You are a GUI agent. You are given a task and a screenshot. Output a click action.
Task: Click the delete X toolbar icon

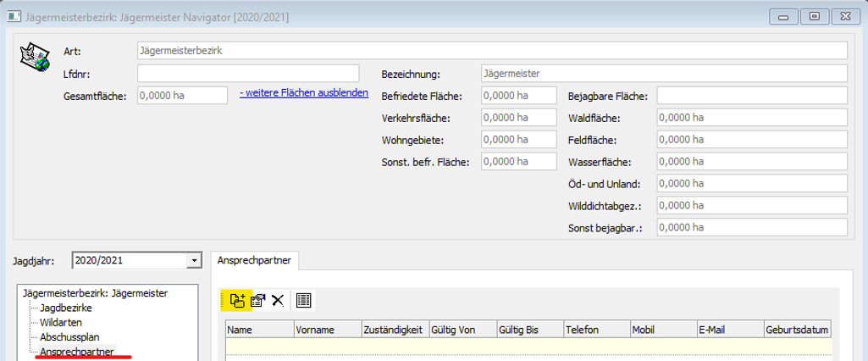(277, 300)
